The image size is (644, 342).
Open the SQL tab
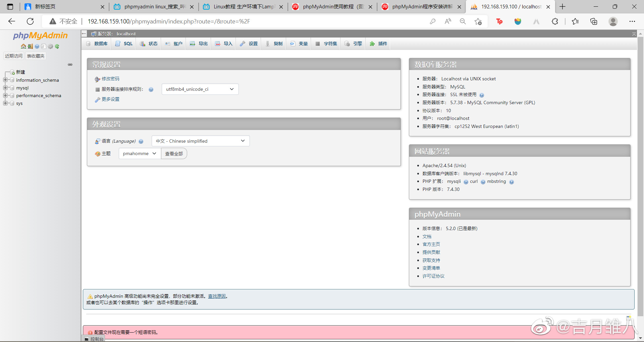click(x=124, y=44)
